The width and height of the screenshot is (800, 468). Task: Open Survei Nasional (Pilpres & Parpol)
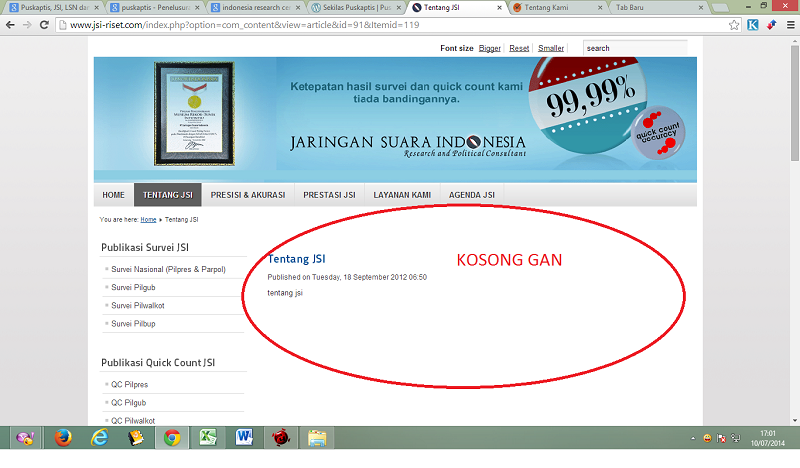click(x=168, y=269)
